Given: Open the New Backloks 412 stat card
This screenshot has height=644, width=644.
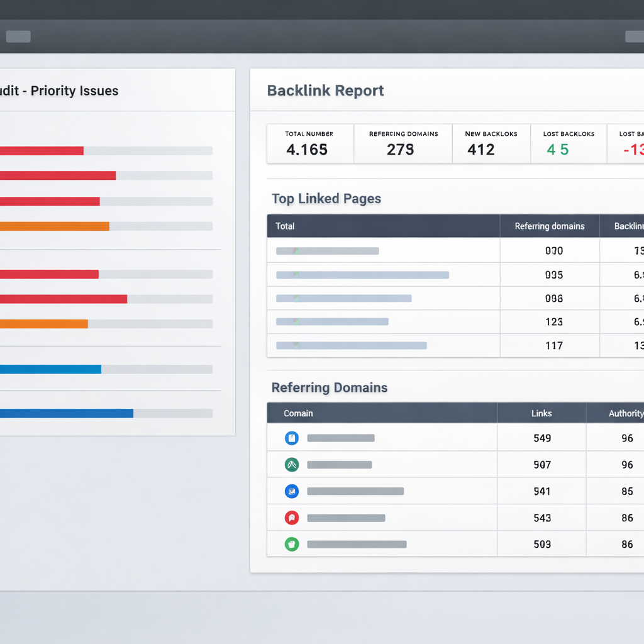Looking at the screenshot, I should click(x=491, y=144).
